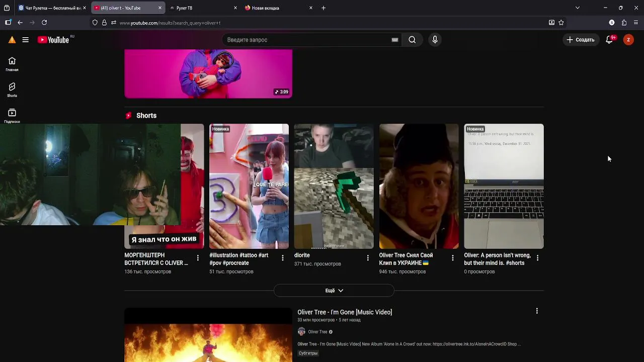The height and width of the screenshot is (362, 644).
Task: Open the new tab plus button
Action: (324, 8)
